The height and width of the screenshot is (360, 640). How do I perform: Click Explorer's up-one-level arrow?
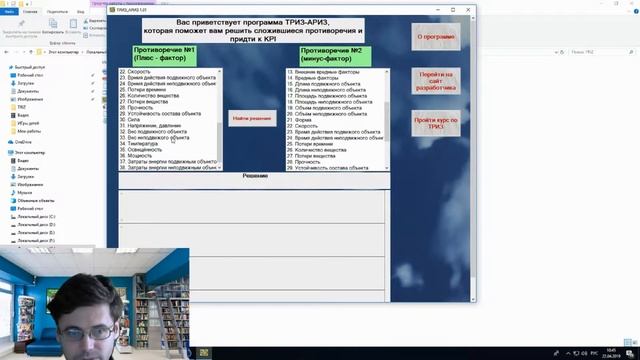(31, 52)
